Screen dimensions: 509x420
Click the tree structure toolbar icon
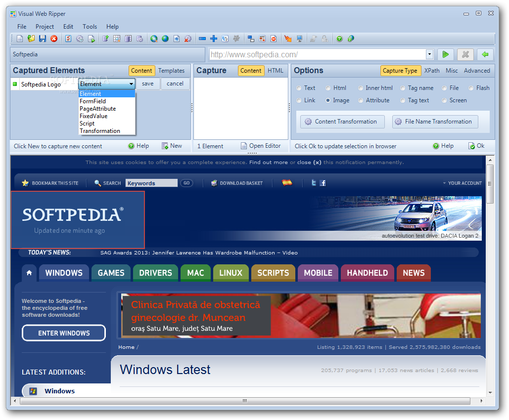[x=225, y=39]
